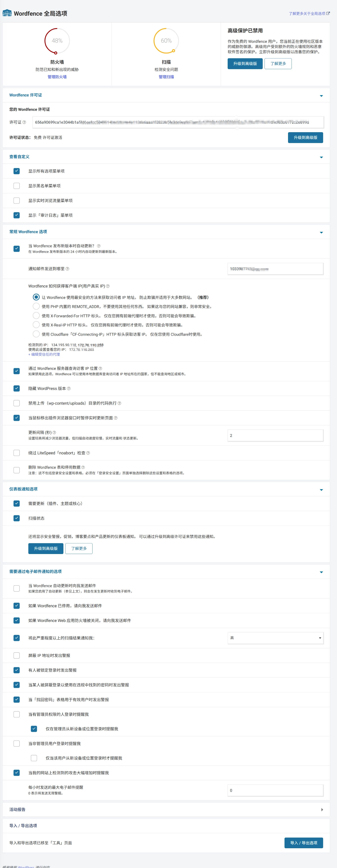Open the scan severity dropdown showing 高

tap(275, 638)
